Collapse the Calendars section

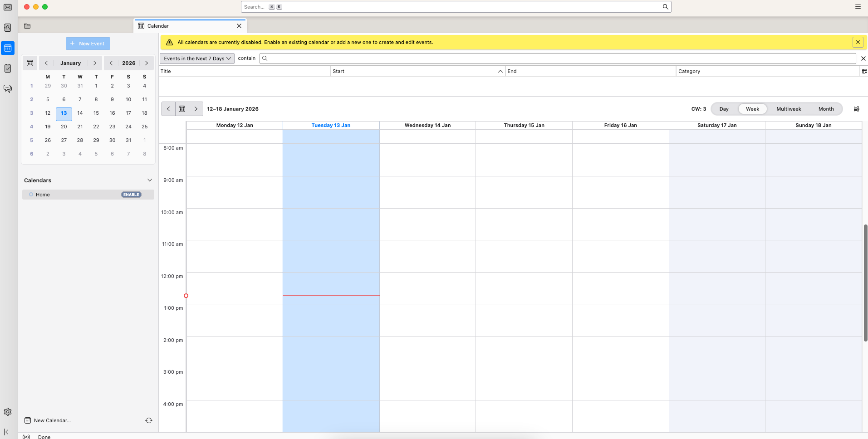coord(150,180)
